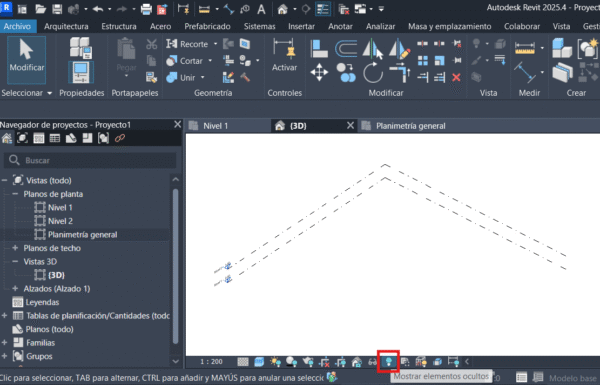
Task: Click the Modificar button
Action: click(26, 60)
